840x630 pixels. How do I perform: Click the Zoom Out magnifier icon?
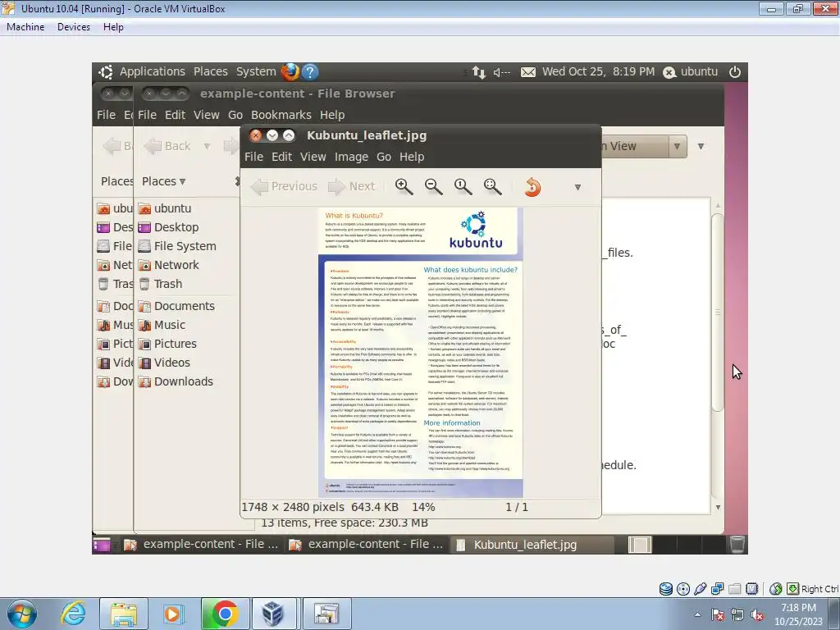click(433, 186)
